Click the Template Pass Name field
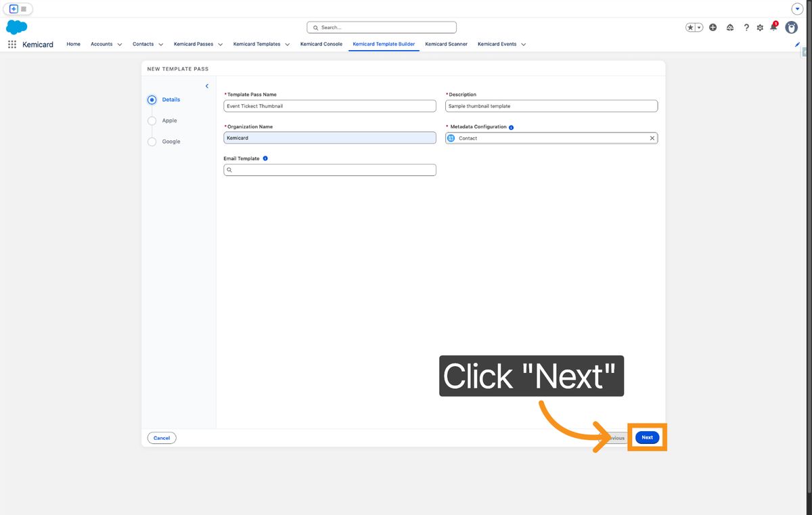Image resolution: width=812 pixels, height=515 pixels. point(330,106)
